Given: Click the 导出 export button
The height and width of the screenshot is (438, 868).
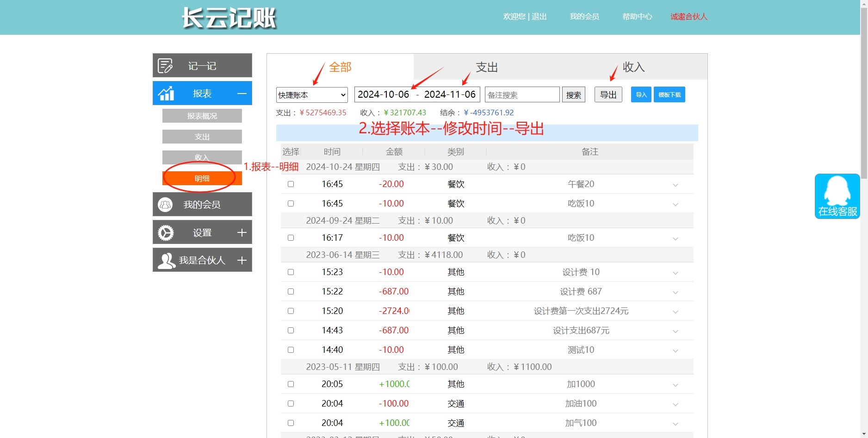Looking at the screenshot, I should 608,95.
